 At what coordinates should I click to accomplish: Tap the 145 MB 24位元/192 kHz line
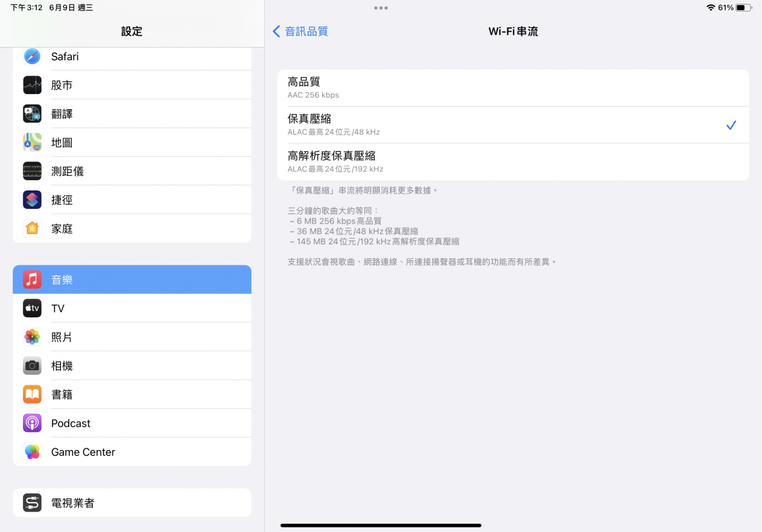(x=373, y=241)
